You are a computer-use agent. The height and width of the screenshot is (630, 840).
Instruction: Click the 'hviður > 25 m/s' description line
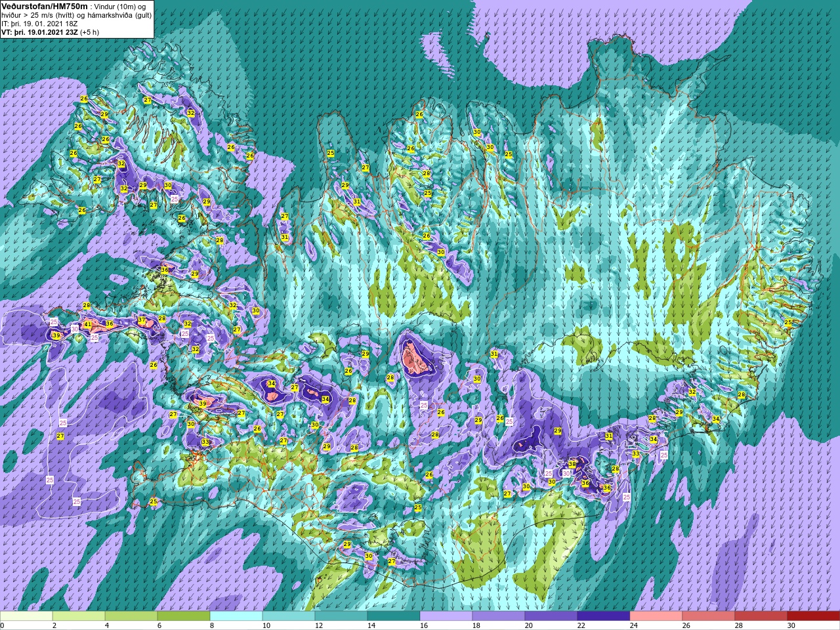pos(76,14)
